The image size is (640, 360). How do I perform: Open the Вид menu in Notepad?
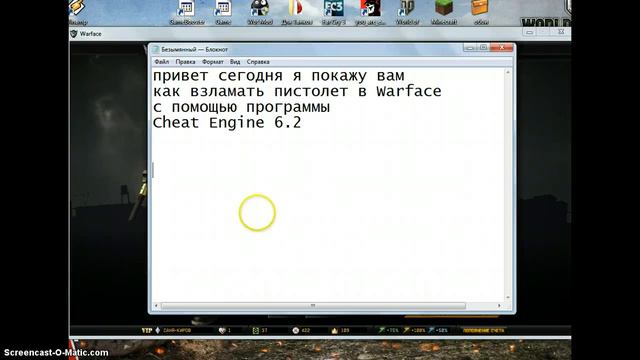[235, 62]
